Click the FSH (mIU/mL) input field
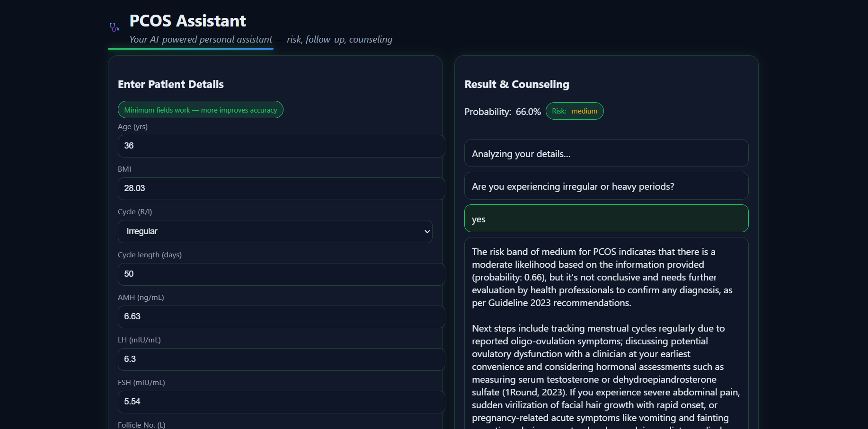Image resolution: width=868 pixels, height=429 pixels. pos(281,402)
